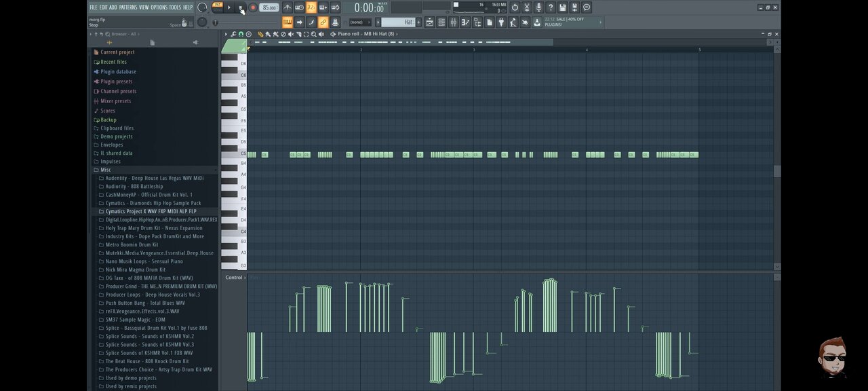Open the PATTERNS menu
This screenshot has height=391, width=868.
pos(128,7)
